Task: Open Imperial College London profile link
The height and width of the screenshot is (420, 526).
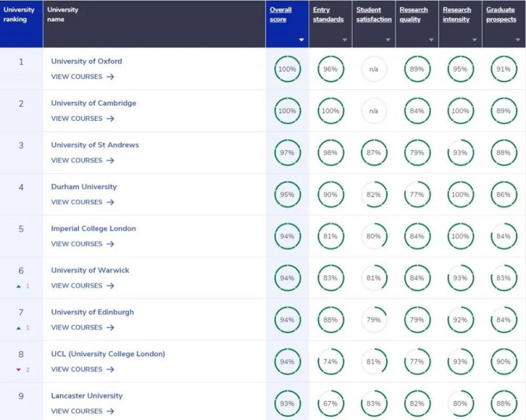Action: 93,229
